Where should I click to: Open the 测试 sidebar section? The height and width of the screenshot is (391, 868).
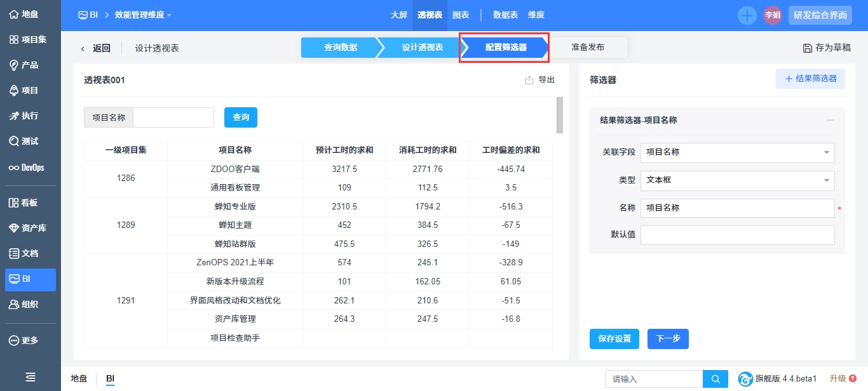pos(24,141)
